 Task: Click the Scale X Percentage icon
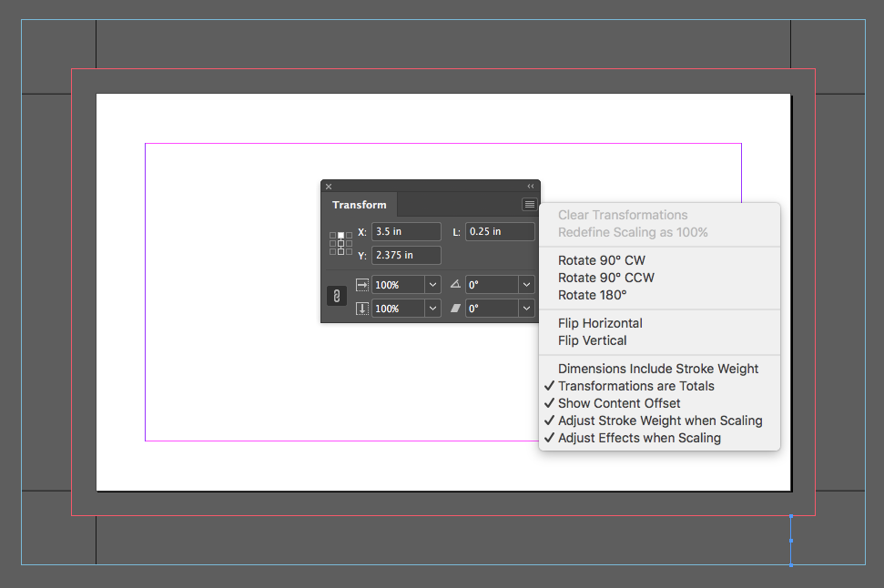(x=362, y=285)
